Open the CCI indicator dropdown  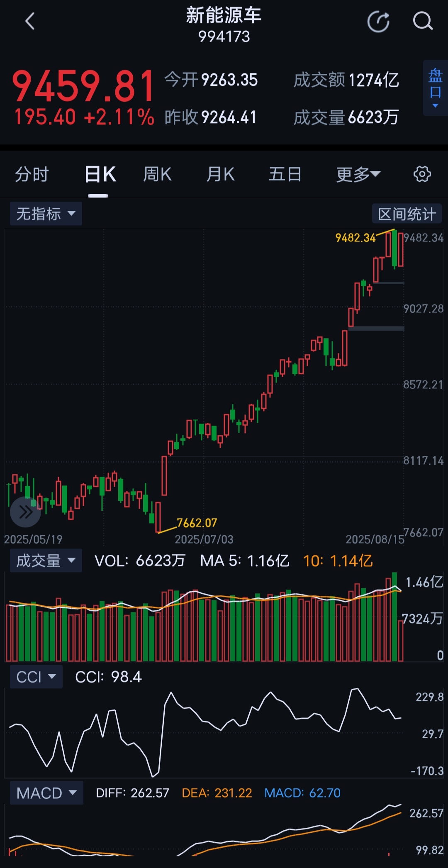(x=36, y=677)
